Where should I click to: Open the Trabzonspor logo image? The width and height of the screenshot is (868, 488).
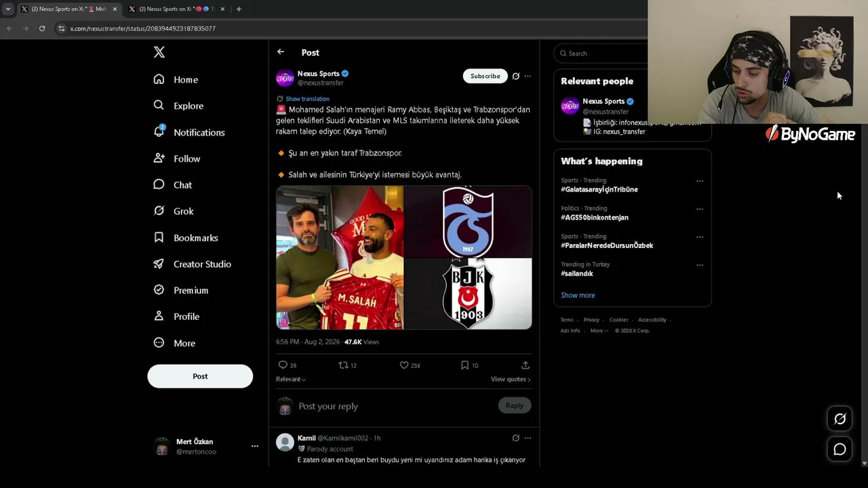coord(468,221)
